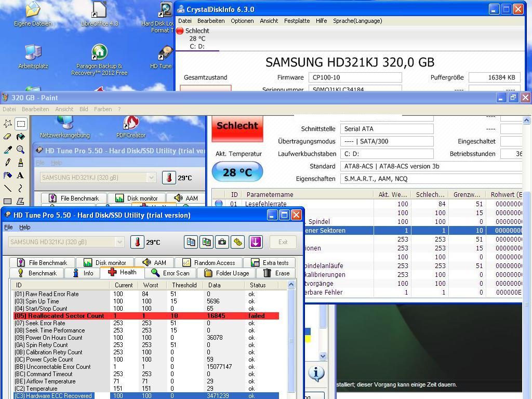
Task: Switch to the AAM tab
Action: click(155, 262)
